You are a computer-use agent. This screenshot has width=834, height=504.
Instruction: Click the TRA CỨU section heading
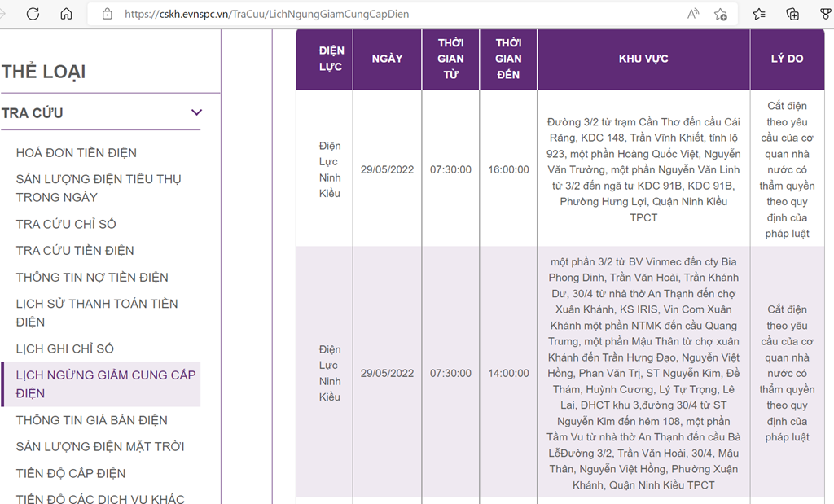tap(32, 113)
